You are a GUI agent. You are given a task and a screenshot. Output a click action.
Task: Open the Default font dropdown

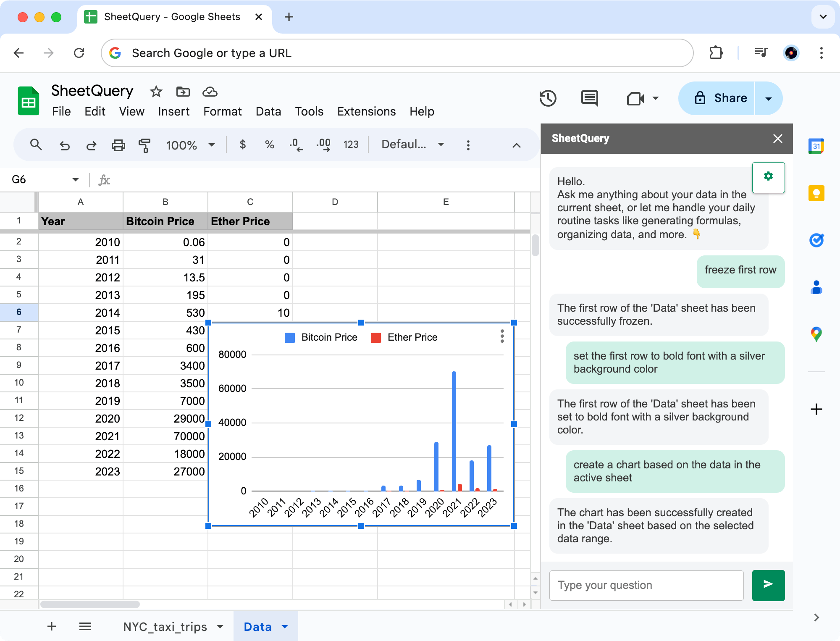(x=412, y=145)
